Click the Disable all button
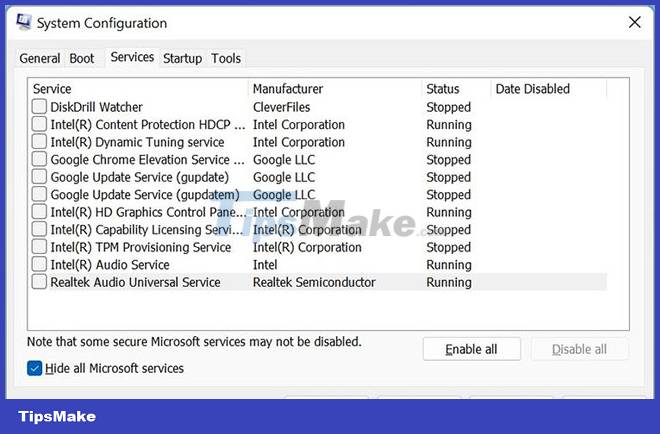 pos(579,349)
